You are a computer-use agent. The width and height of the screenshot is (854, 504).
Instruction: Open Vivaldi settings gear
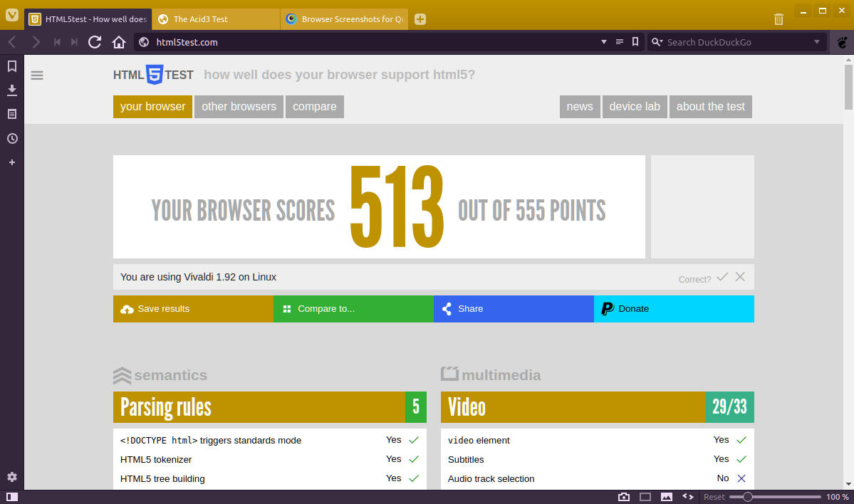click(12, 477)
